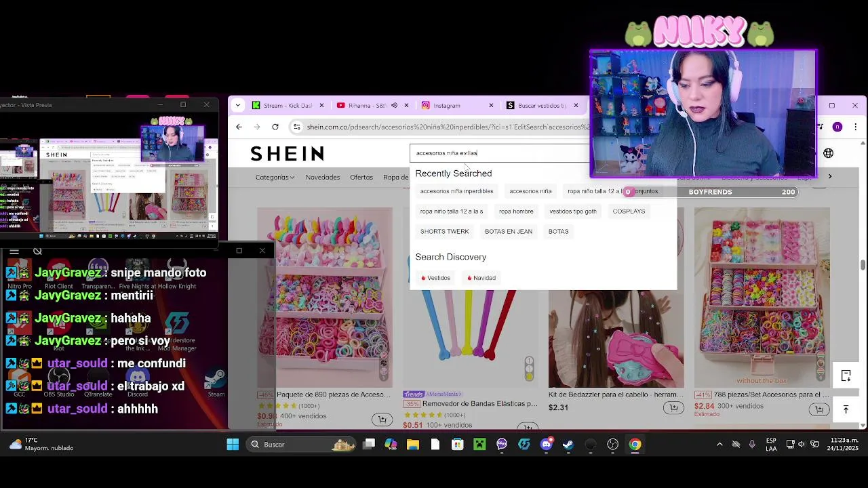Viewport: 868px width, 488px height.
Task: Mute the Rihanna tab audio icon
Action: coord(394,105)
